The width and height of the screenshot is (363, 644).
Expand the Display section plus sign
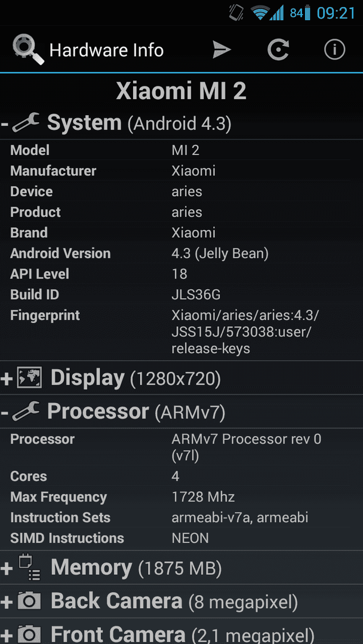click(x=7, y=379)
